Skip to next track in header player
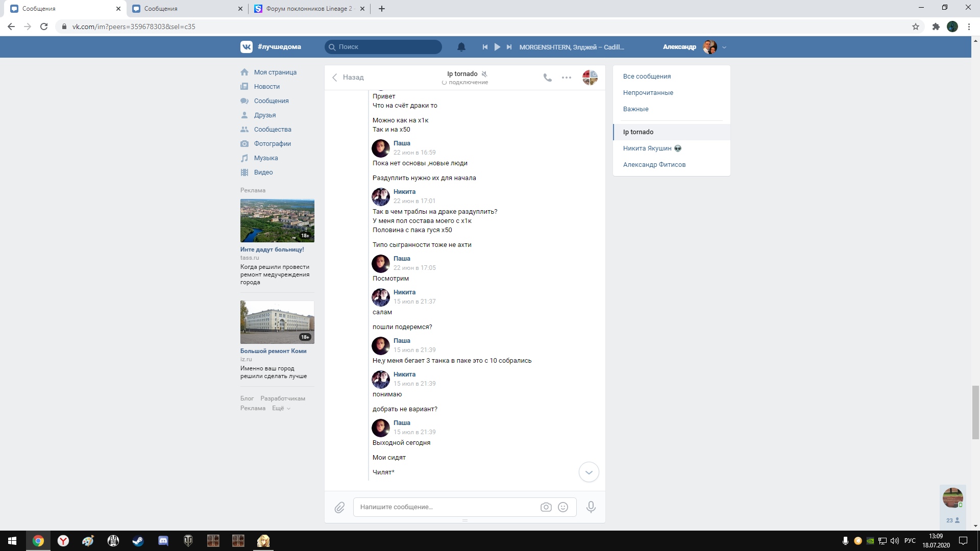Image resolution: width=980 pixels, height=551 pixels. 509,47
